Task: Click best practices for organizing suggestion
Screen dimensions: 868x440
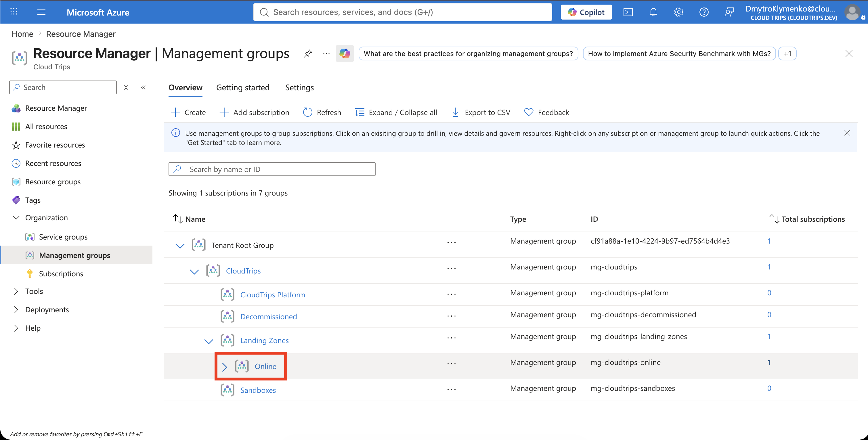Action: point(468,53)
